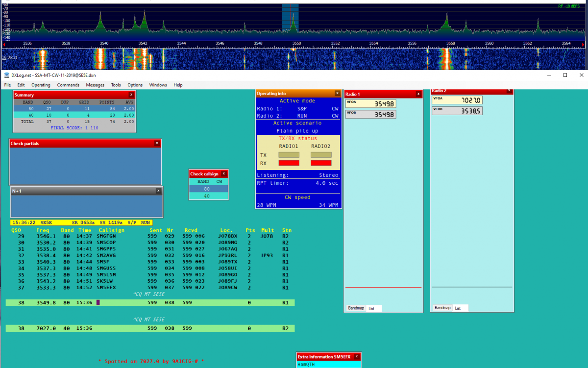This screenshot has width=588, height=368.
Task: Open the Windows menu
Action: tap(158, 85)
